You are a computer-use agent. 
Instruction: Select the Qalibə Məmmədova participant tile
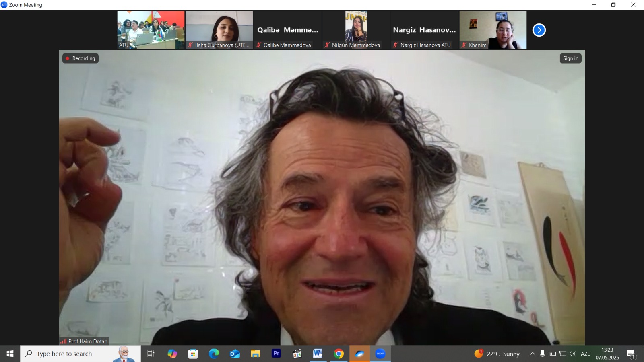(288, 30)
